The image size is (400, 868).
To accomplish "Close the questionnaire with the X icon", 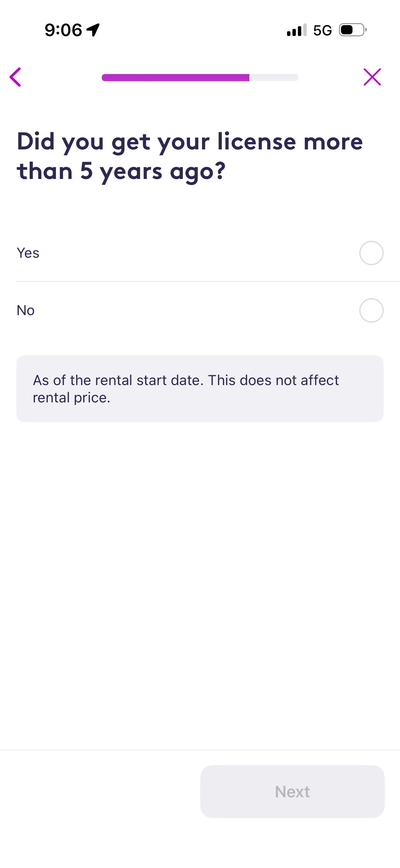I will [372, 77].
